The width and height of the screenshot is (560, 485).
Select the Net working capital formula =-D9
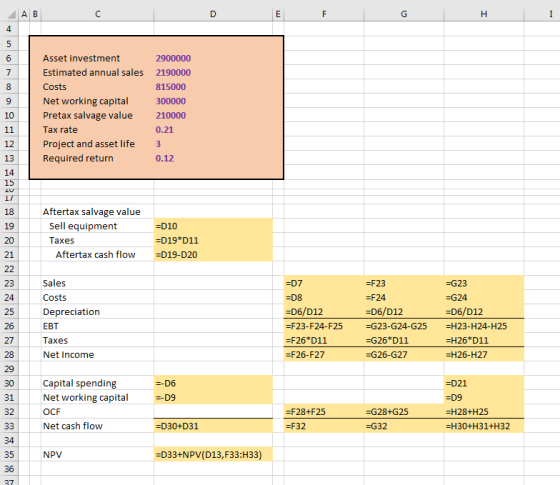pyautogui.click(x=213, y=398)
